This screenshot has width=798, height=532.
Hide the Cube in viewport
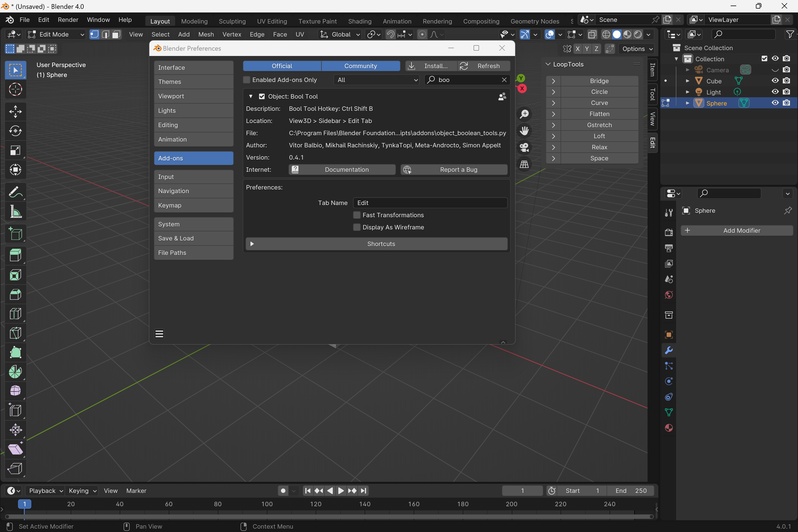[775, 81]
